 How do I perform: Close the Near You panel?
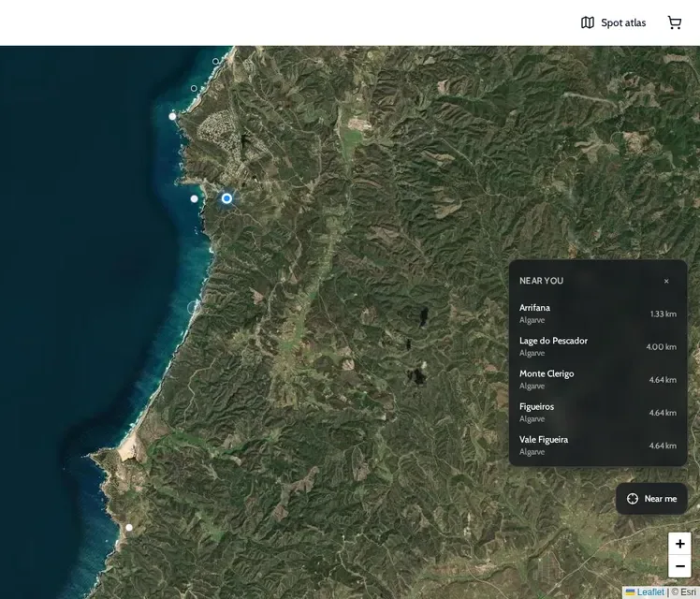[x=666, y=281]
